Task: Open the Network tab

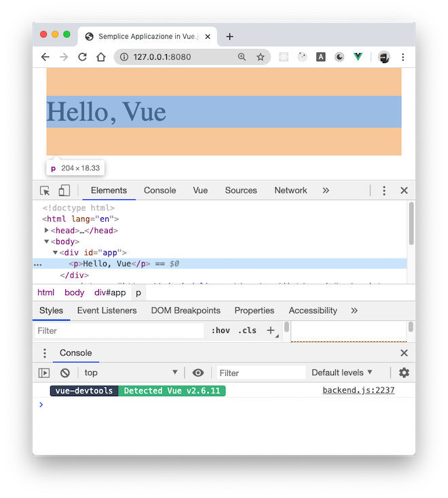Action: tap(291, 191)
